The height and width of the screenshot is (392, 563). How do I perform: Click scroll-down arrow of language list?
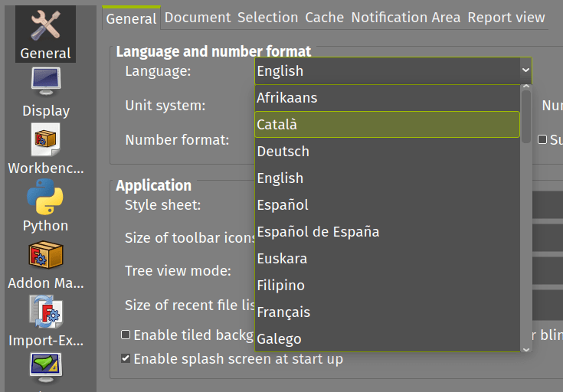pos(525,348)
